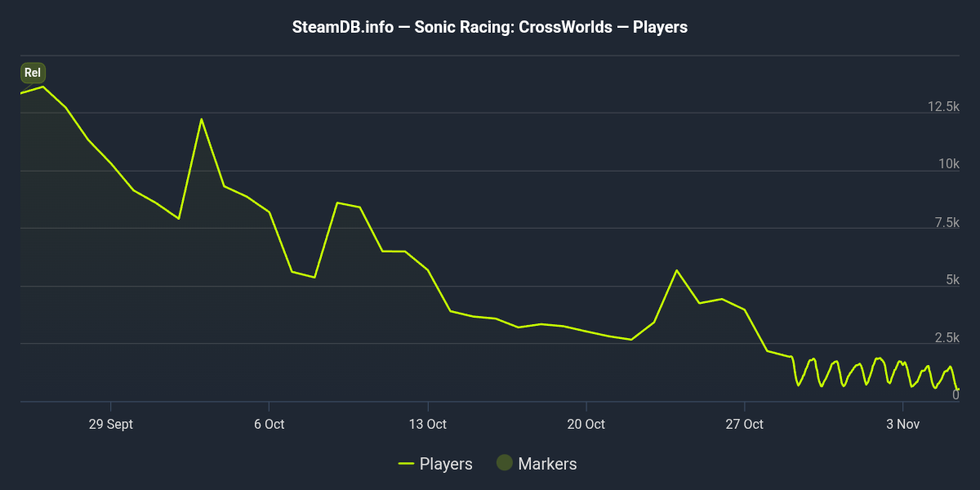This screenshot has height=490, width=980.
Task: Toggle the Players series legend label
Action: 446,464
